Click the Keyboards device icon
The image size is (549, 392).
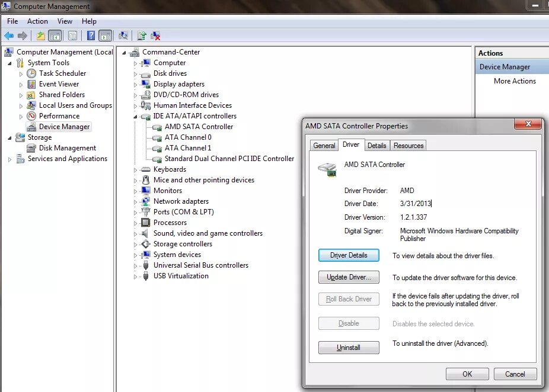coord(146,169)
